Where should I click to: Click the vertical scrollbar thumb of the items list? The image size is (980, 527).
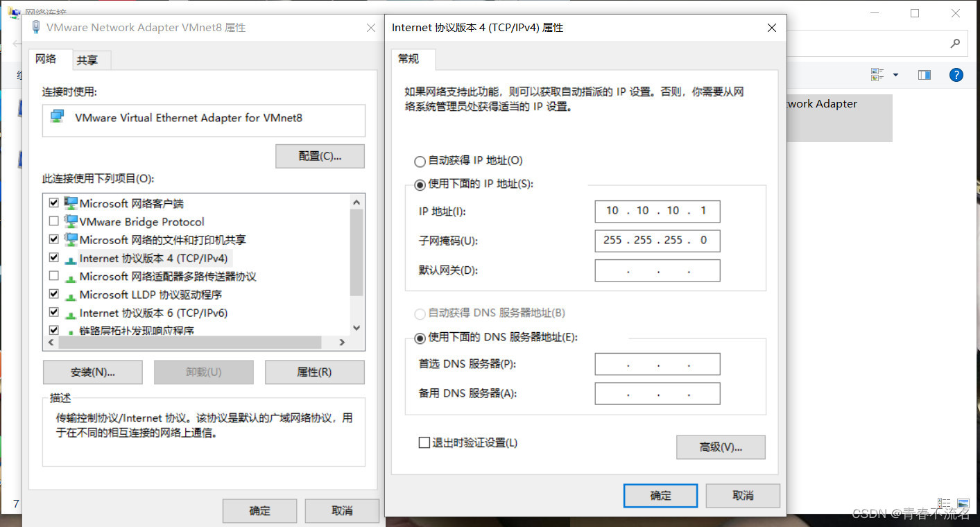click(356, 253)
